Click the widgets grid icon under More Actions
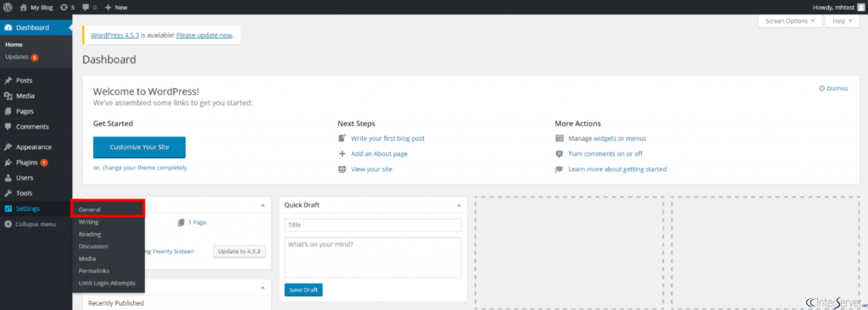 559,138
